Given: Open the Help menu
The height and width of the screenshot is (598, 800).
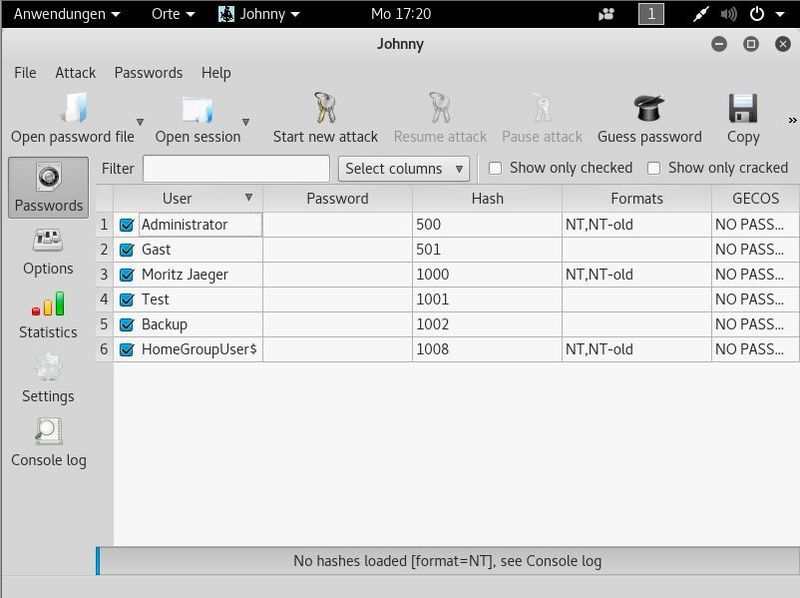Looking at the screenshot, I should [x=216, y=73].
